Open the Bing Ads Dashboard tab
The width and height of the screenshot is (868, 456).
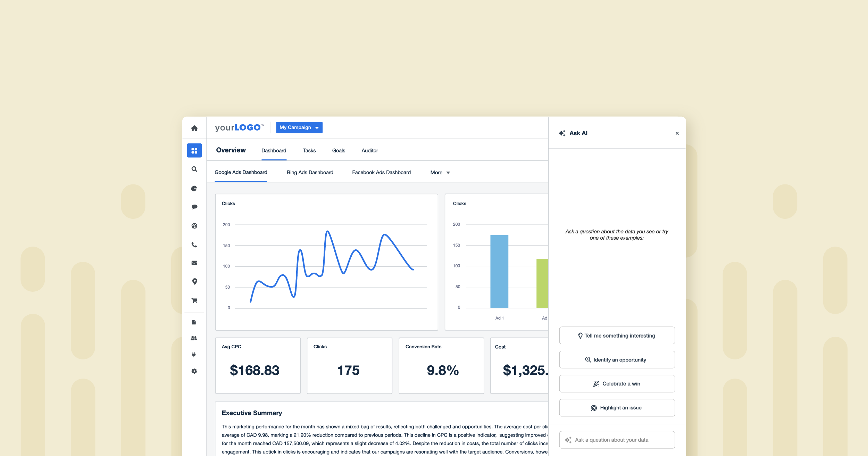pos(310,173)
